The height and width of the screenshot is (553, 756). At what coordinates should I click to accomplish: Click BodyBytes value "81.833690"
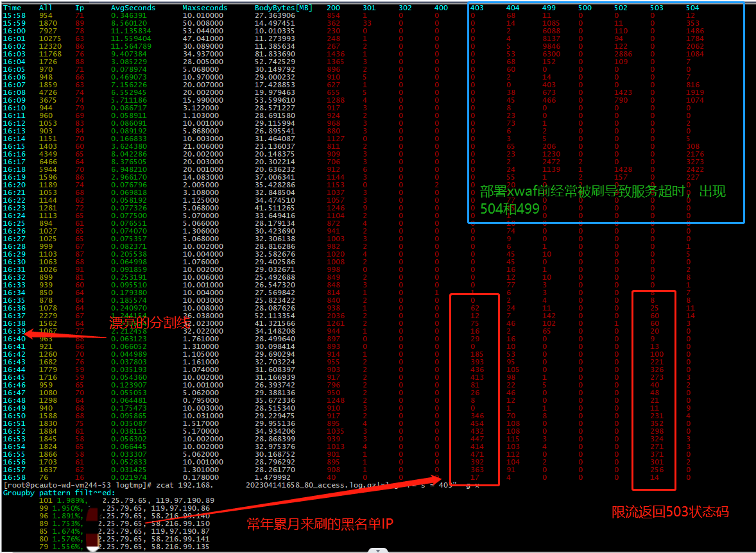point(275,54)
